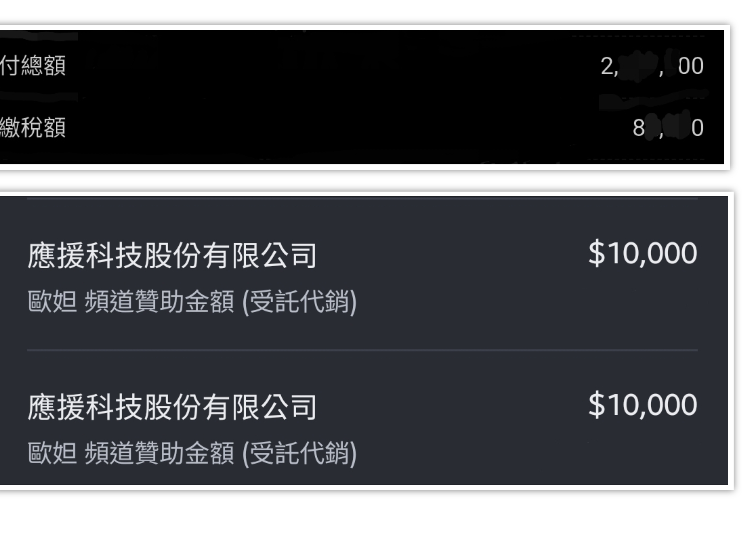
Task: Click the divider line above the first entry
Action: click(x=362, y=199)
